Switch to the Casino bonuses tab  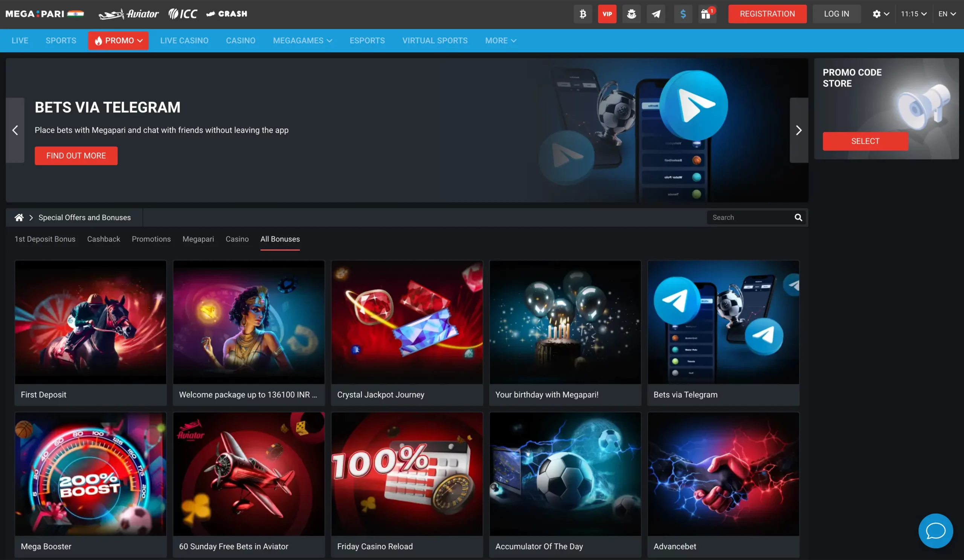pyautogui.click(x=237, y=239)
